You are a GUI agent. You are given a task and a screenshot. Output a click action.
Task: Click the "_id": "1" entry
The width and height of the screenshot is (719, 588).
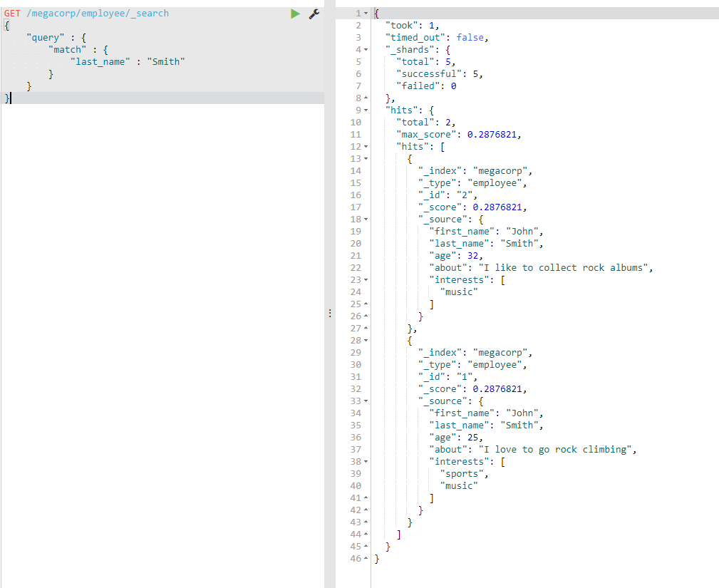445,376
